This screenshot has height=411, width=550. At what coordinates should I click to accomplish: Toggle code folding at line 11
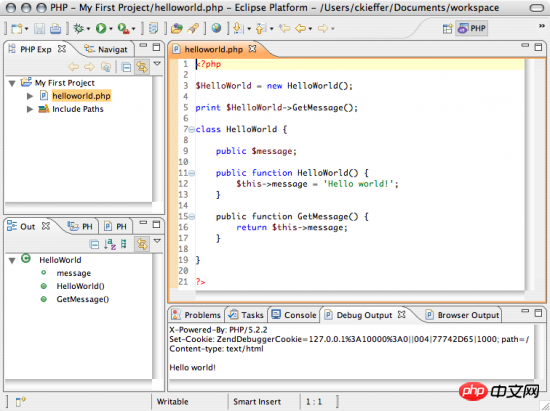point(192,173)
